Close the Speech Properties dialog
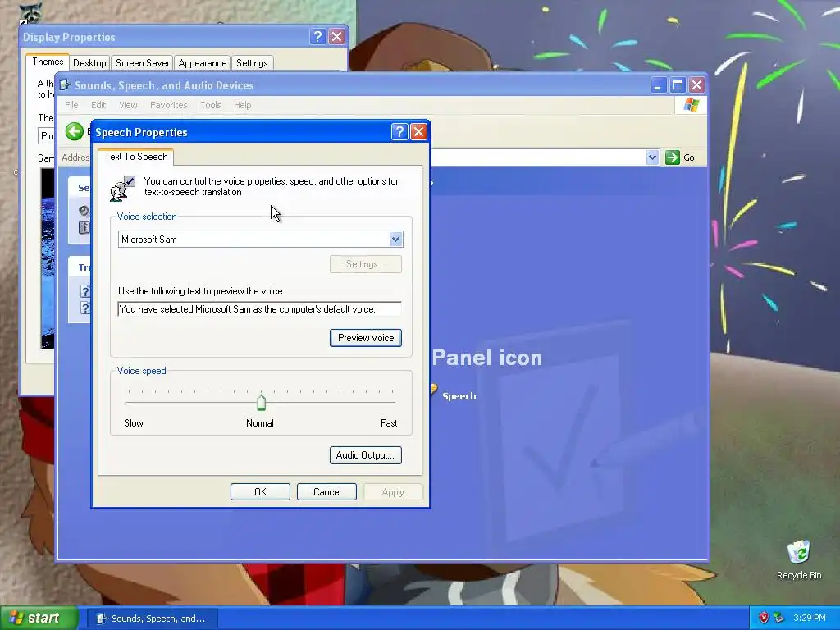 [x=418, y=132]
